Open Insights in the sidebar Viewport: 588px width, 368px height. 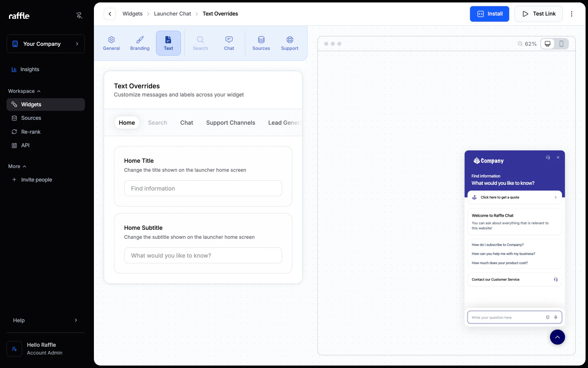coord(46,70)
